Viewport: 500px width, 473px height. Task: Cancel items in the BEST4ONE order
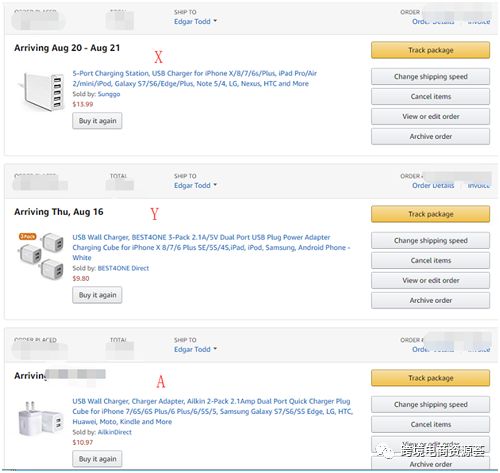click(x=430, y=260)
